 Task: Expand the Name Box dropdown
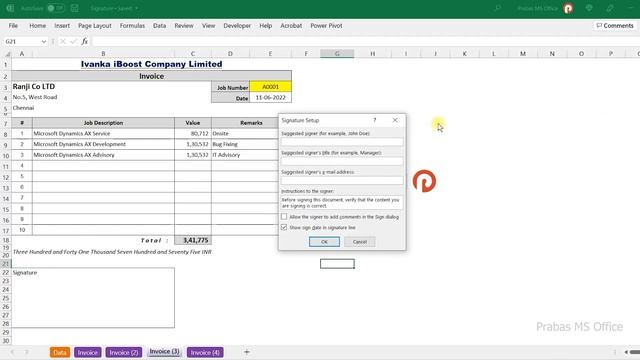[x=44, y=41]
